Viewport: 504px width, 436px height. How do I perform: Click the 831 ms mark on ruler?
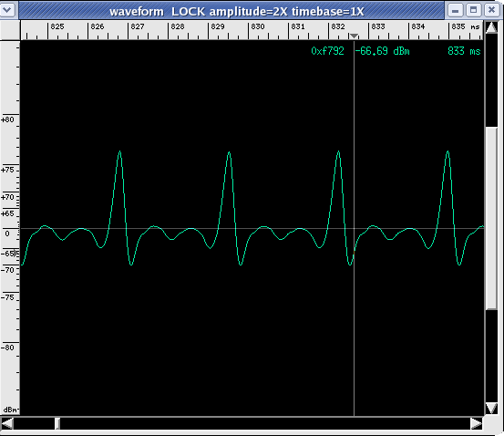298,26
